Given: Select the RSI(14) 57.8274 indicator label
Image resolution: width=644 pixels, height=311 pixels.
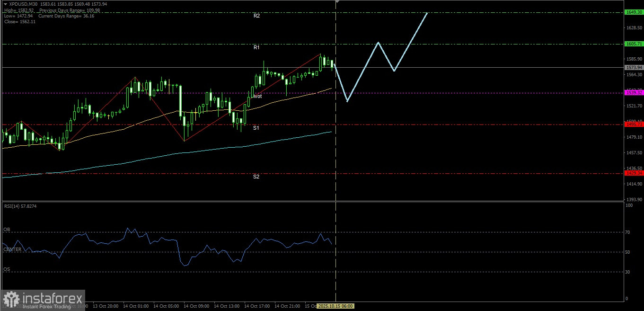Looking at the screenshot, I should [x=20, y=206].
